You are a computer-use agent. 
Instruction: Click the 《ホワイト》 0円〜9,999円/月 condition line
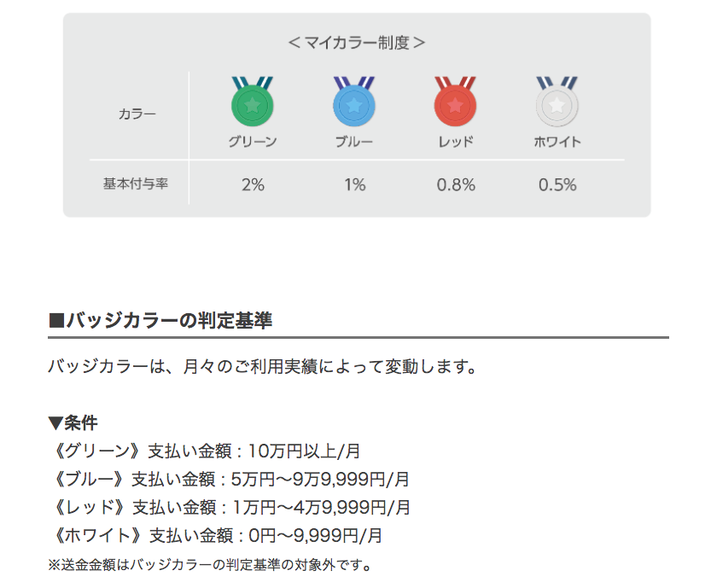coord(215,536)
